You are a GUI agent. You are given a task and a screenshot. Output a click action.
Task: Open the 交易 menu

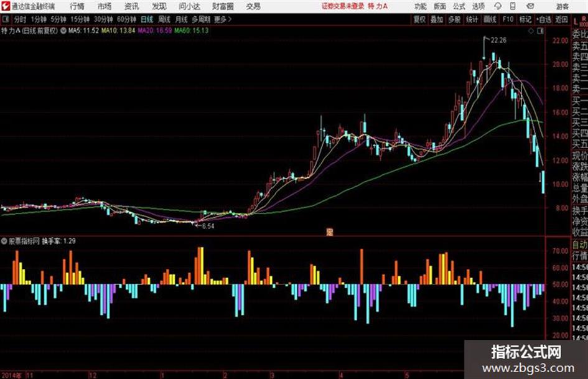[x=253, y=6]
